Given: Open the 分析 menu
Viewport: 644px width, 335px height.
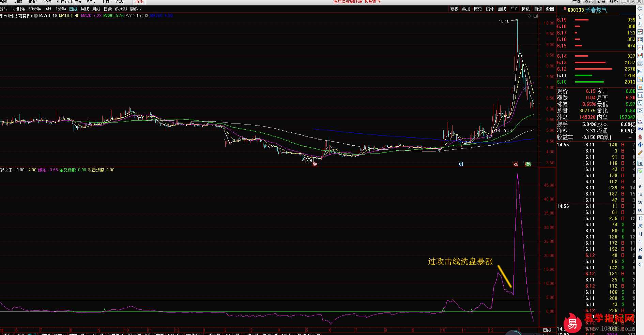Looking at the screenshot, I should pyautogui.click(x=47, y=2).
